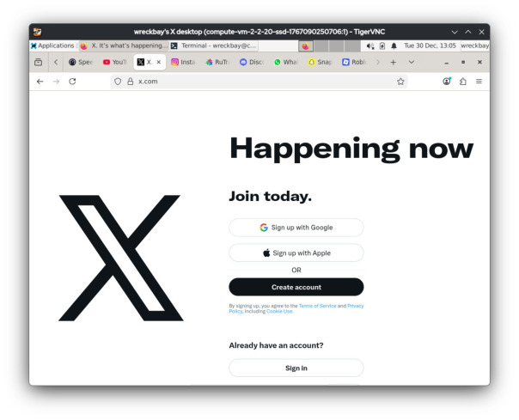
Task: Expand the list all tabs dropdown
Action: 412,62
